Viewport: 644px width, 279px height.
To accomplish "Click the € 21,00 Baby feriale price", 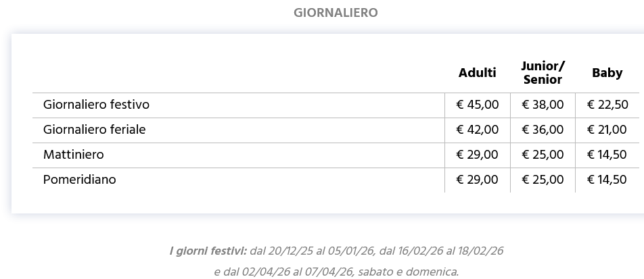I will [607, 130].
